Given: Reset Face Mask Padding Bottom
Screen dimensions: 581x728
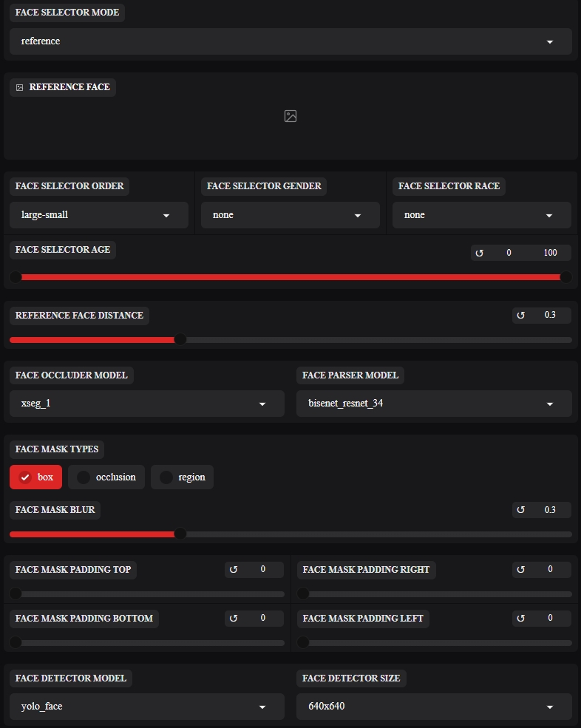Looking at the screenshot, I should pyautogui.click(x=233, y=618).
